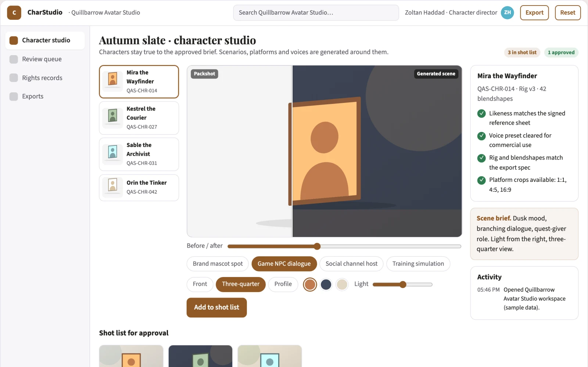Click the Light slider handle

(403, 284)
